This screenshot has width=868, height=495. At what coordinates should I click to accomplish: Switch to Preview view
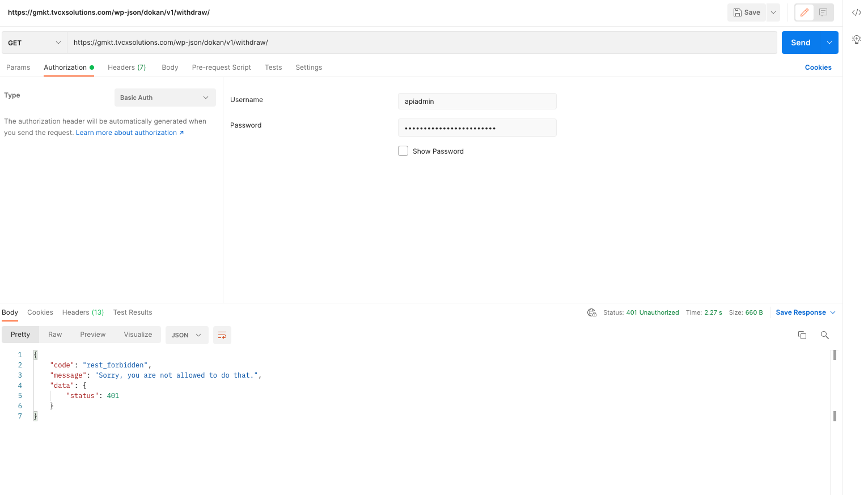tap(93, 335)
